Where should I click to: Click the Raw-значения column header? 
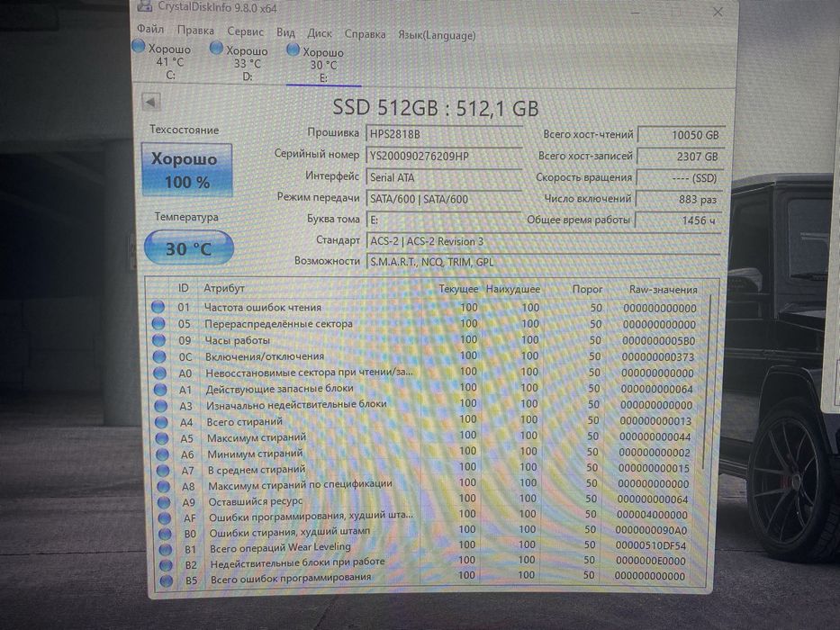click(664, 289)
